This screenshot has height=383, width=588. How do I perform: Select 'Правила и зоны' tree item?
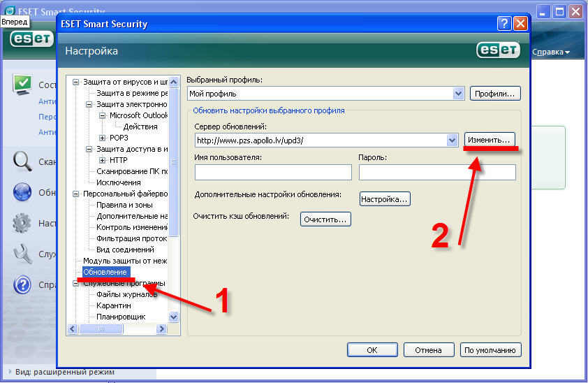pyautogui.click(x=124, y=205)
